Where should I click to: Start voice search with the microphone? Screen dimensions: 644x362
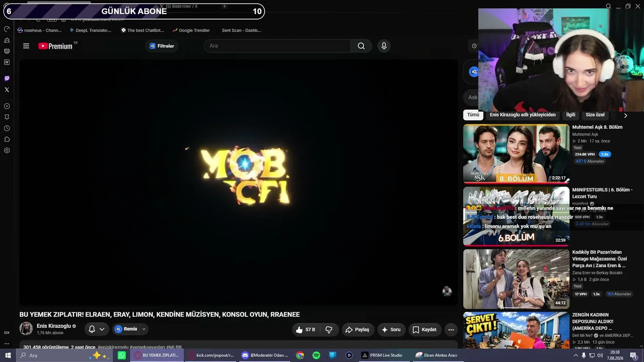point(384,46)
